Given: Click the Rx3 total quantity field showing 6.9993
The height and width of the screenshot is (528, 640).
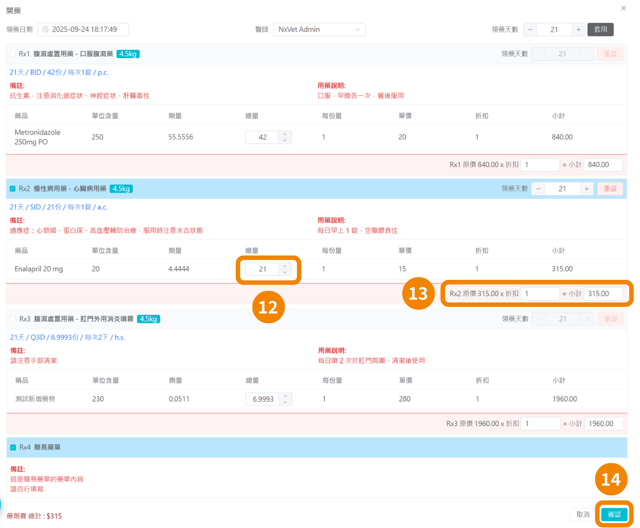Looking at the screenshot, I should point(262,399).
